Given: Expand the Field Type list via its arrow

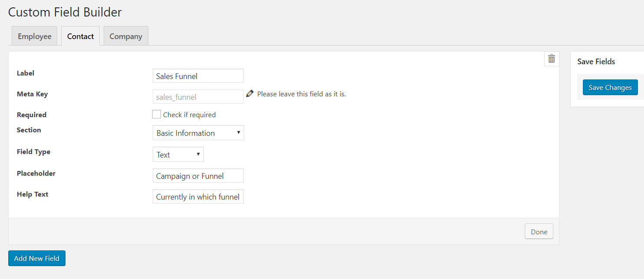Looking at the screenshot, I should pos(198,154).
